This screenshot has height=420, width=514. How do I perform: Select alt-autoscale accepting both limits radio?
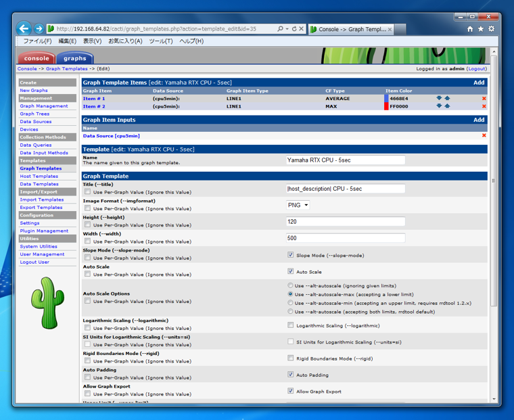click(290, 311)
